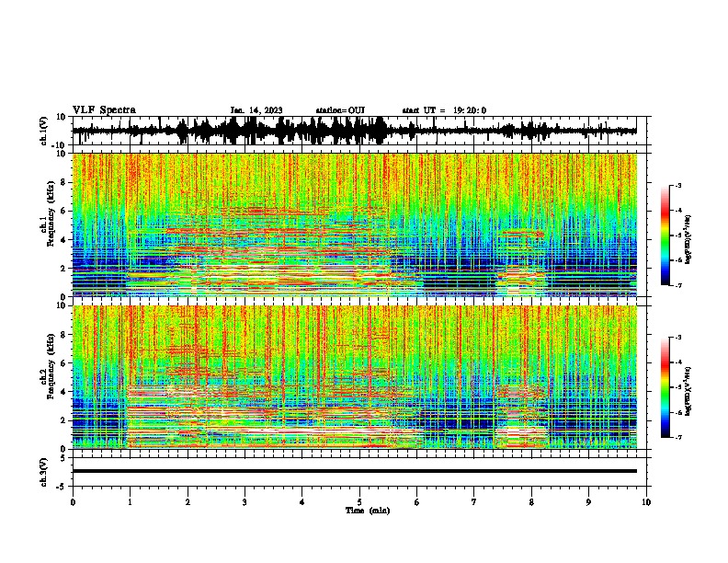Click the "4" kHz tick on ch.2 frequency axis
Viewport: 728px width, 563px height.
pyautogui.click(x=63, y=392)
